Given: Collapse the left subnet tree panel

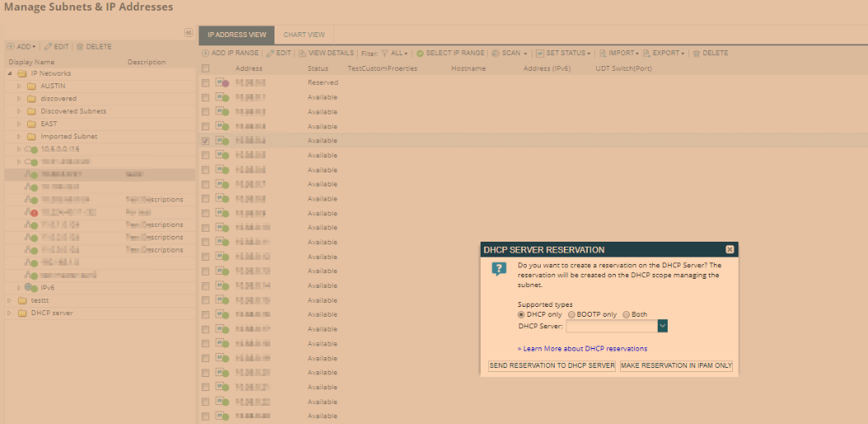Looking at the screenshot, I should (x=188, y=33).
